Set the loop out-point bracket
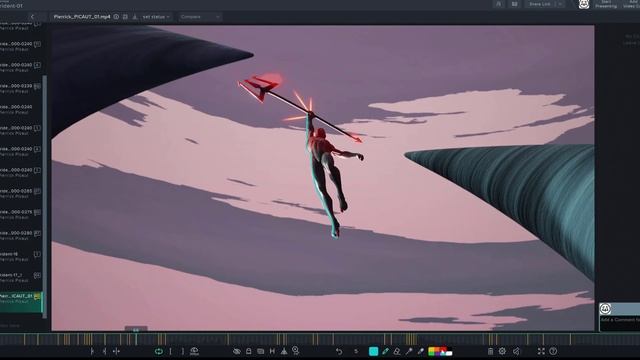The height and width of the screenshot is (360, 640). click(x=182, y=351)
